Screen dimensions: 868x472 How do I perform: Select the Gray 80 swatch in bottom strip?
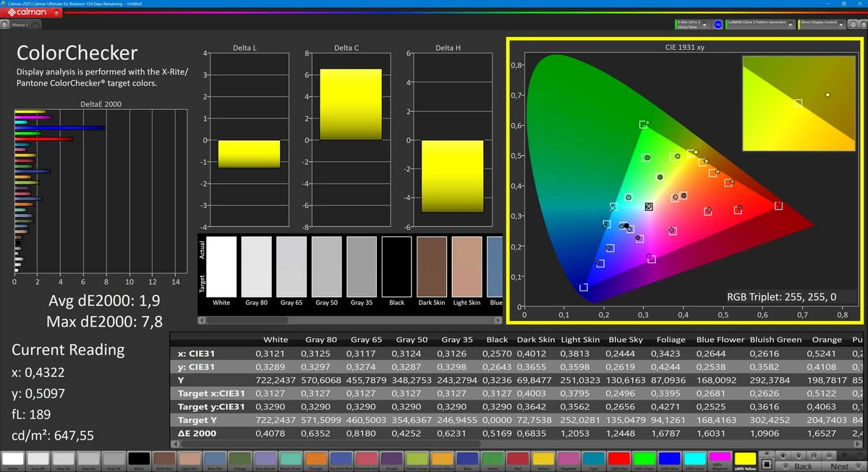pos(38,460)
